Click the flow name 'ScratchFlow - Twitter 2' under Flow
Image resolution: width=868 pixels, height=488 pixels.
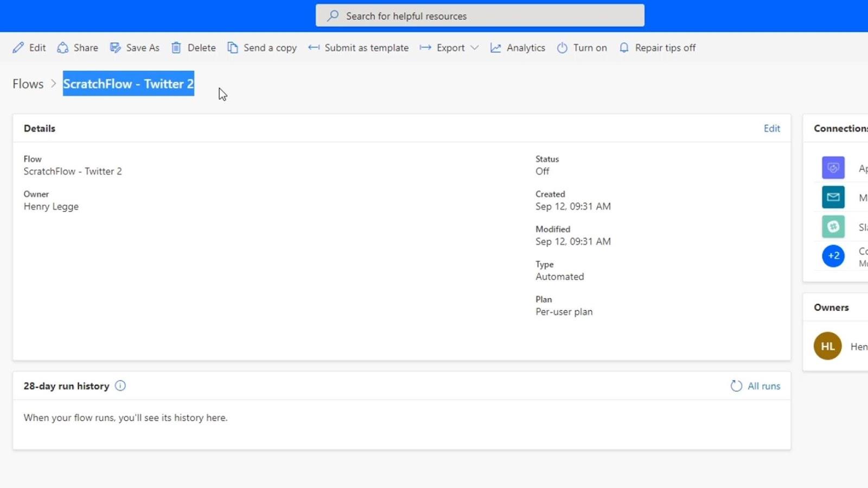pyautogui.click(x=73, y=171)
